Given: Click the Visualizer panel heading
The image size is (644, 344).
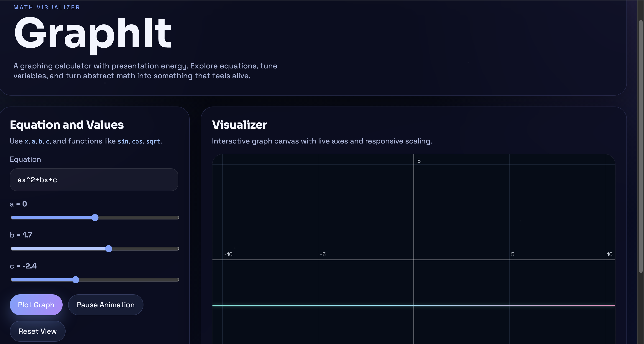Looking at the screenshot, I should [x=239, y=125].
